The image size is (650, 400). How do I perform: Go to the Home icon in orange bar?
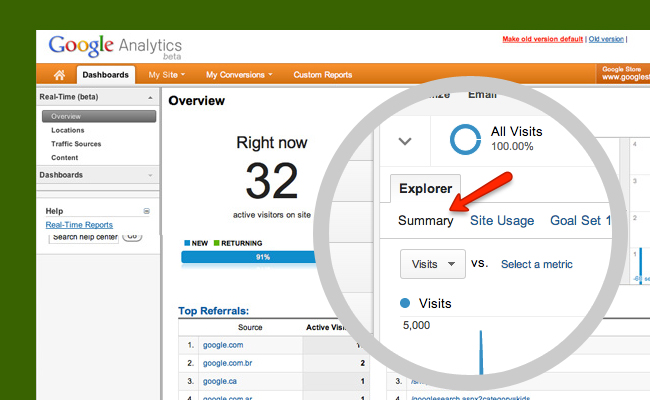(x=59, y=75)
